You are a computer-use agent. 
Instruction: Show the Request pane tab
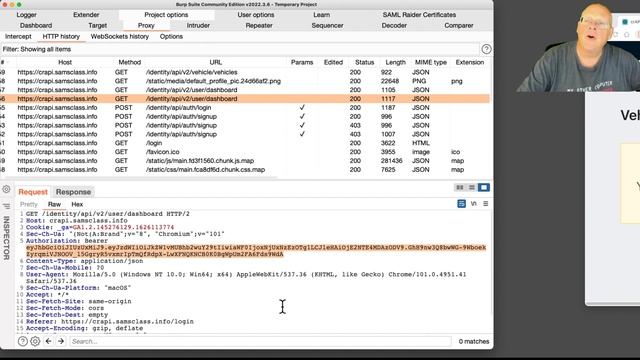pyautogui.click(x=33, y=192)
